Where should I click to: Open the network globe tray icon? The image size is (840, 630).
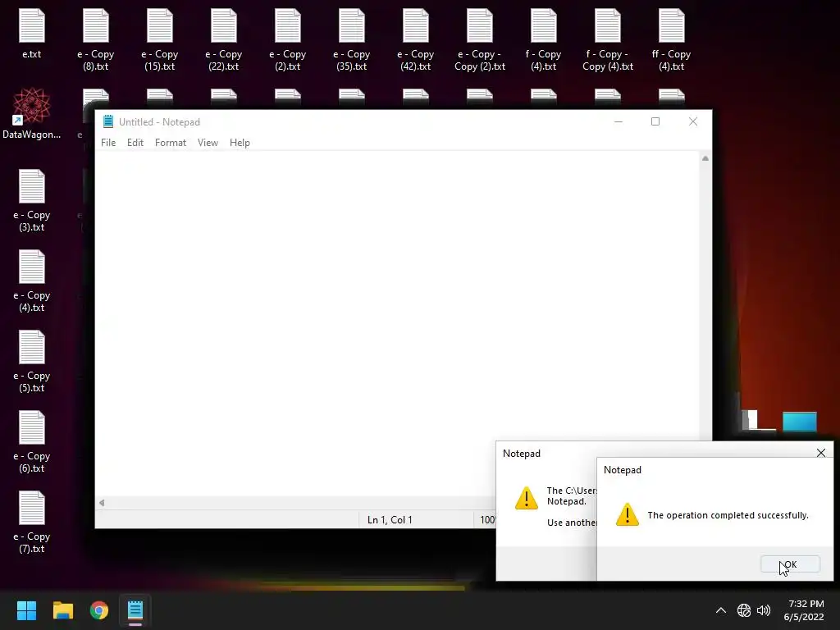click(743, 610)
